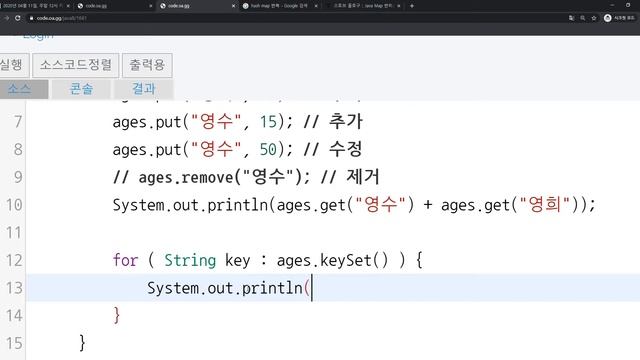The width and height of the screenshot is (640, 360).
Task: Click 'ages.keySet()' on line 12
Action: [x=332, y=261]
